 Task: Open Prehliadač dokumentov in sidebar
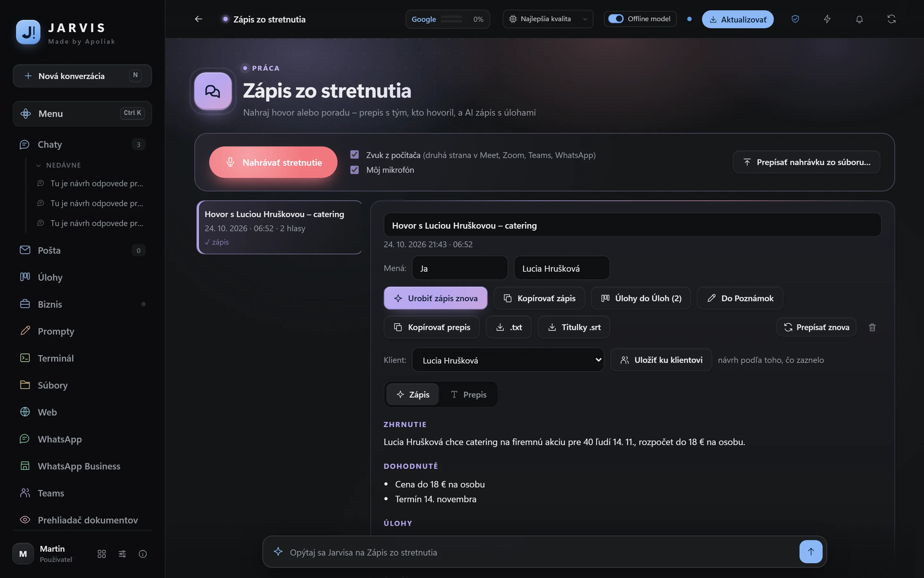82,520
